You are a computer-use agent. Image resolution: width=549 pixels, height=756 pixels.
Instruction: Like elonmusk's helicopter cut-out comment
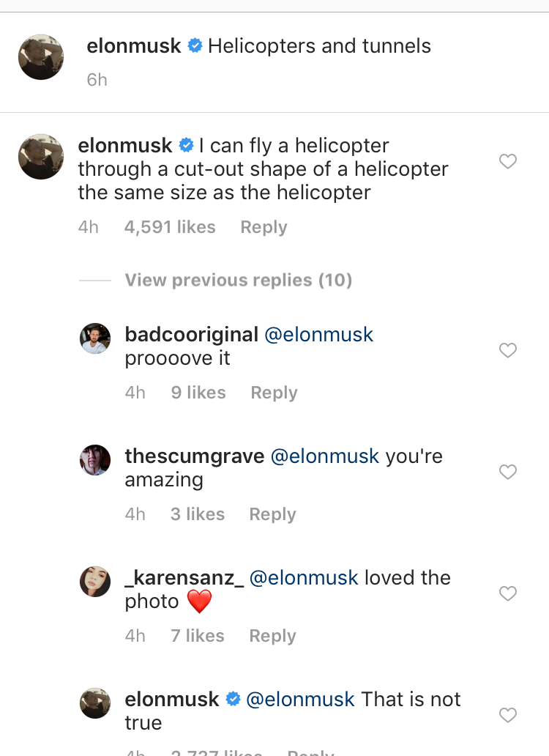(507, 161)
